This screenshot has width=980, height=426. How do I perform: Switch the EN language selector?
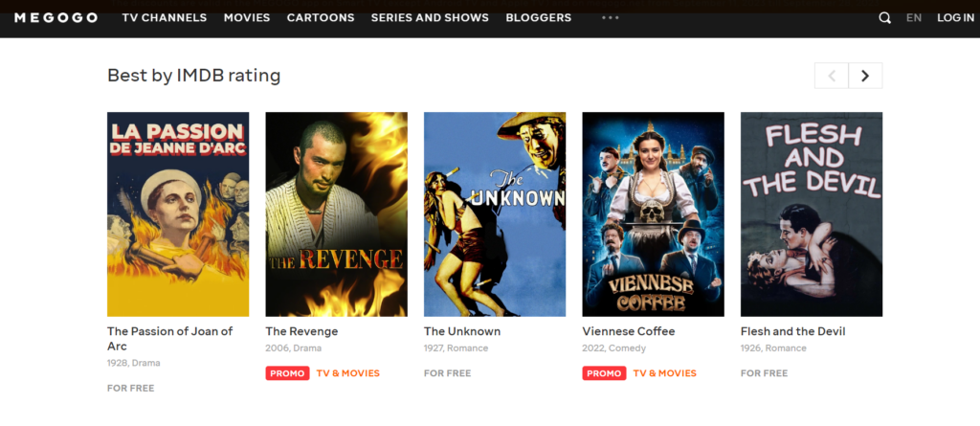click(x=914, y=17)
